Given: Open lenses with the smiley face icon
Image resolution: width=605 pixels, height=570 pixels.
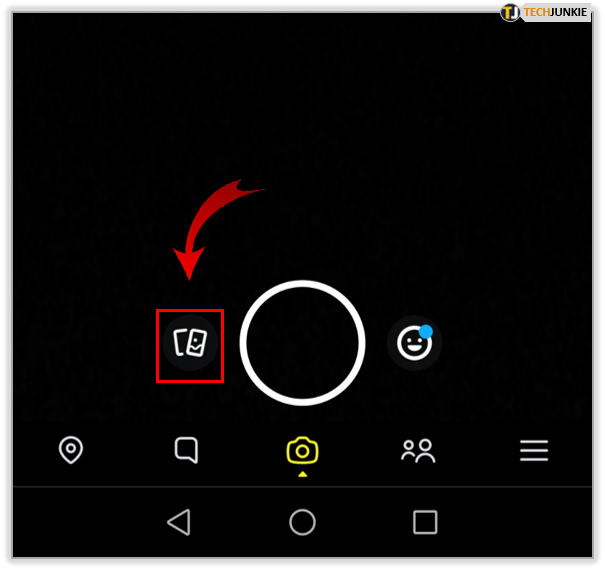Looking at the screenshot, I should tap(414, 343).
